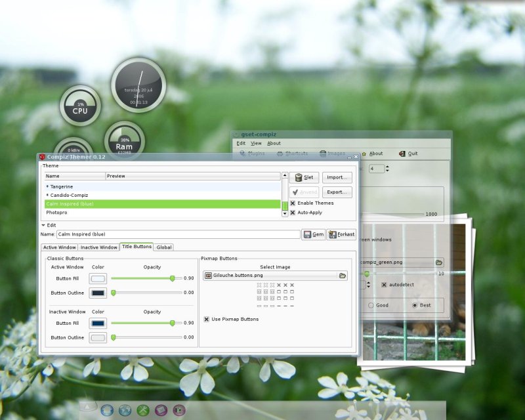Open the Gilouche.buttons.png file chooser field
The width and height of the screenshot is (525, 420).
(275, 276)
